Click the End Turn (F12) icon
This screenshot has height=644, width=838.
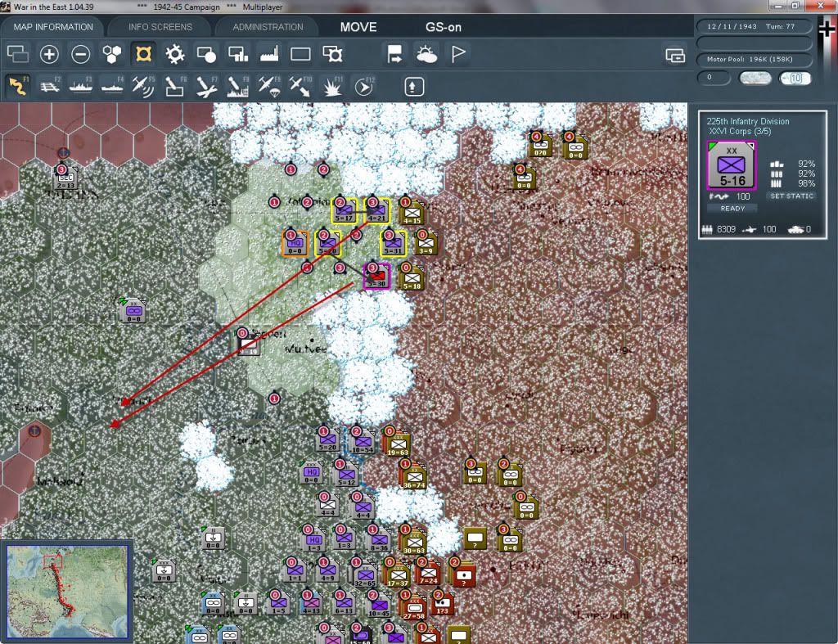[x=364, y=86]
